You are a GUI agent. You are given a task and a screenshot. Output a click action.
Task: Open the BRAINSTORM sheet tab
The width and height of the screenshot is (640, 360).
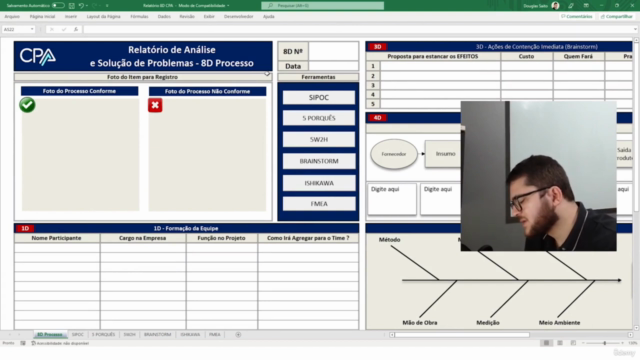(x=158, y=335)
